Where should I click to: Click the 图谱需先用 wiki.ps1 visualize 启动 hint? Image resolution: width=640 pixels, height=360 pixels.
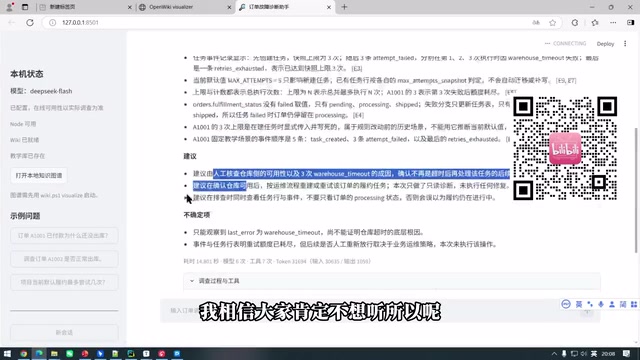[54, 195]
